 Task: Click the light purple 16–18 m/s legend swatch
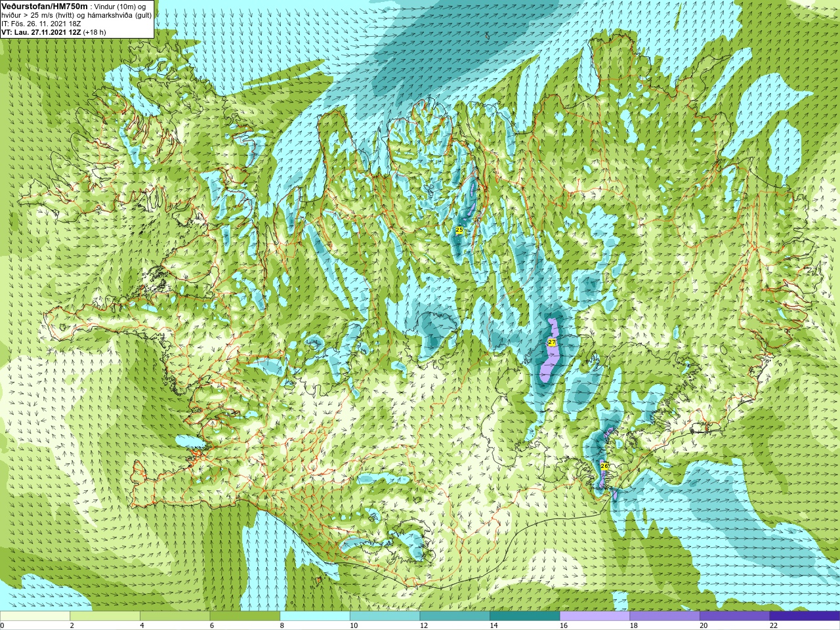pos(595,616)
